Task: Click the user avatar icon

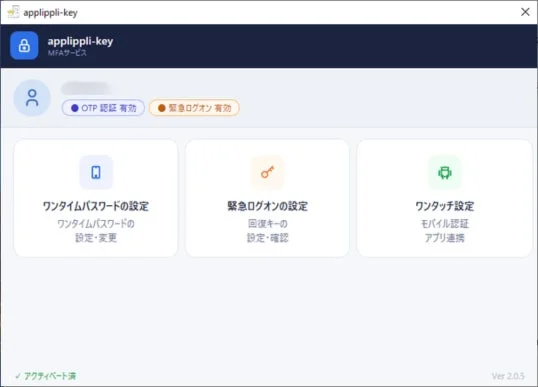Action: click(x=32, y=98)
